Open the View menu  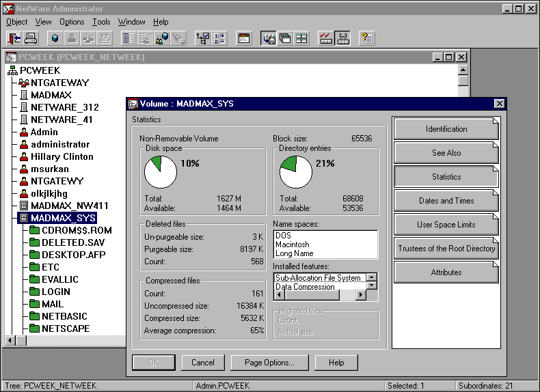(43, 22)
